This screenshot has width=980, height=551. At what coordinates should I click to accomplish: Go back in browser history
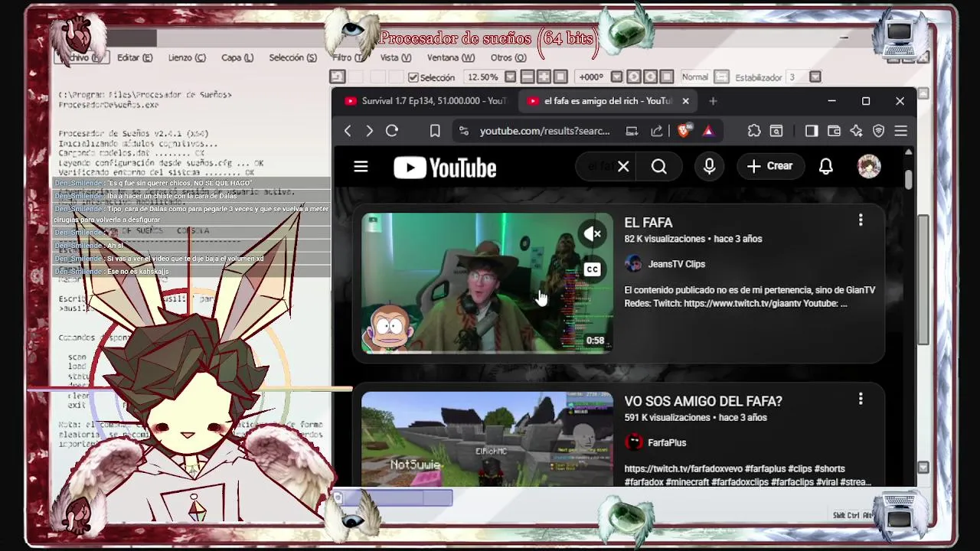click(x=348, y=131)
